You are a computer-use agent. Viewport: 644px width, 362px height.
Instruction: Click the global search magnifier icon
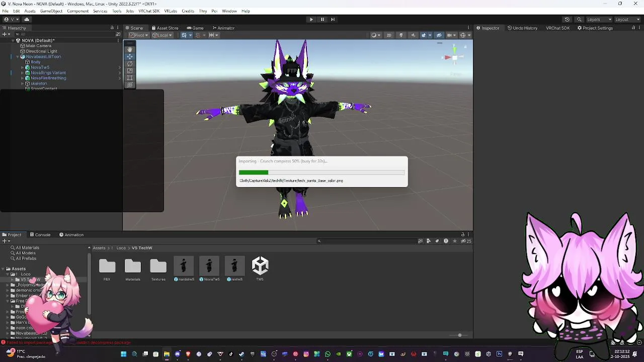(x=579, y=19)
